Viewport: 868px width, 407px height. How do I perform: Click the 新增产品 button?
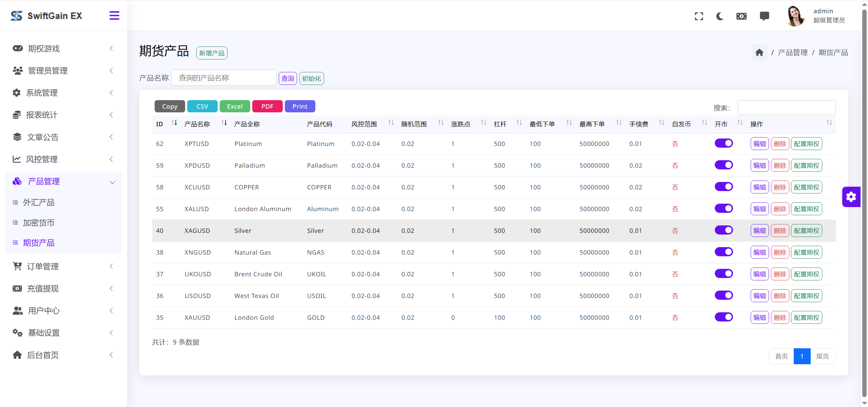coord(212,53)
